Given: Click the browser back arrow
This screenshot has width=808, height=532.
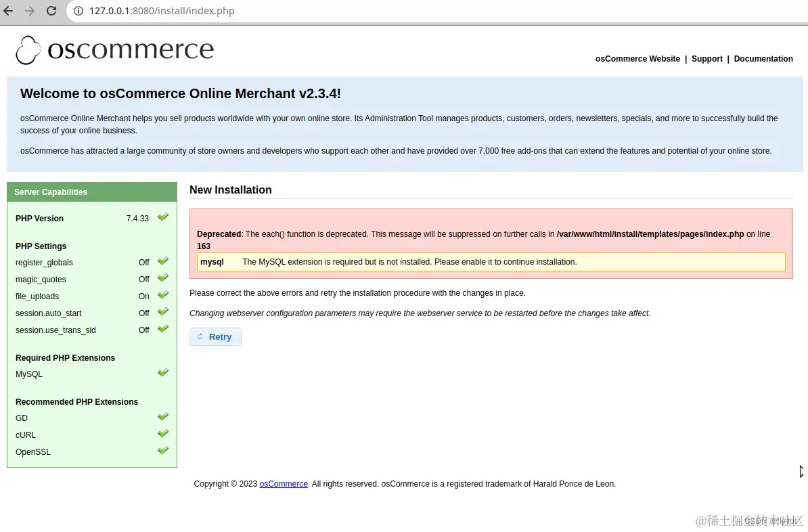Looking at the screenshot, I should pos(8,11).
